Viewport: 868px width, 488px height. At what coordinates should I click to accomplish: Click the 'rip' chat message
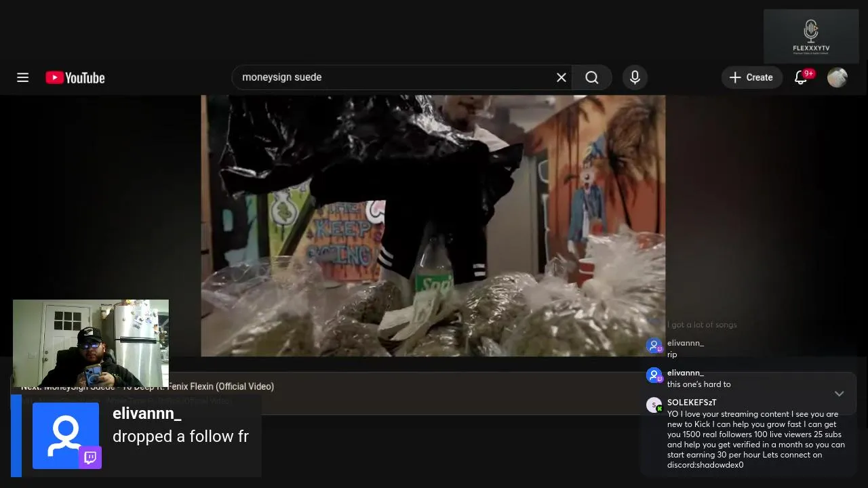pyautogui.click(x=672, y=354)
